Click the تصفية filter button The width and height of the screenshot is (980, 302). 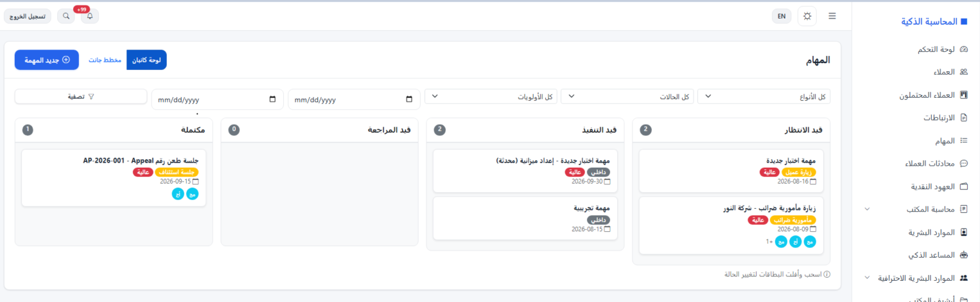(81, 96)
